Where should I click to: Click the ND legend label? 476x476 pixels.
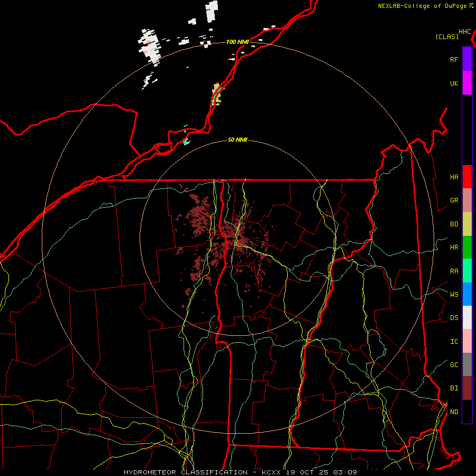point(454,412)
